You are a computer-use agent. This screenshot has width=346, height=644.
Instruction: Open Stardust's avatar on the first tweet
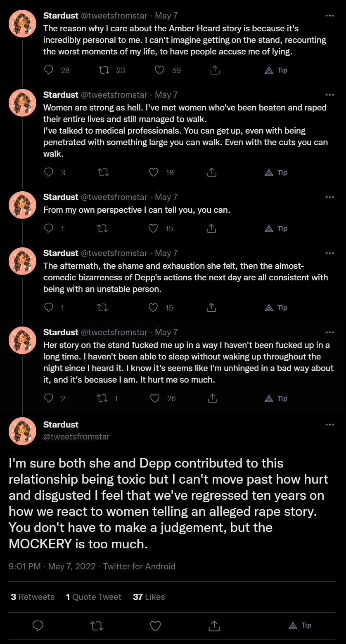click(x=23, y=24)
